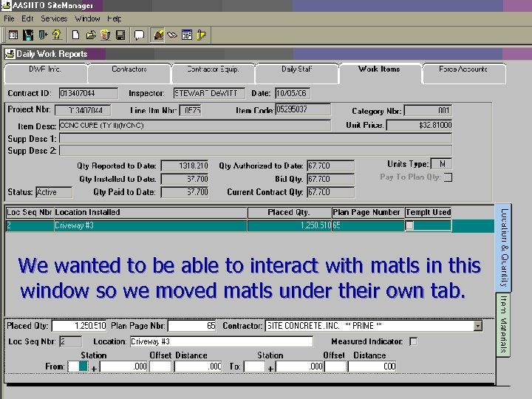The height and width of the screenshot is (399, 532).
Task: Click the 1,250.510 placed quantity cell
Action: [x=289, y=225]
